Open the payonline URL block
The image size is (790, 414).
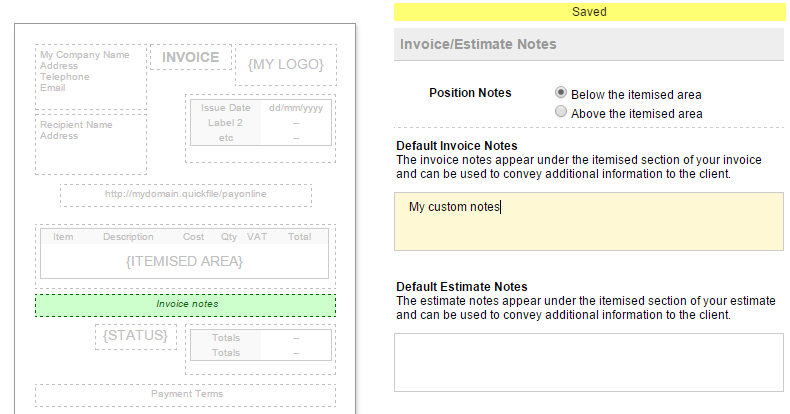click(185, 194)
